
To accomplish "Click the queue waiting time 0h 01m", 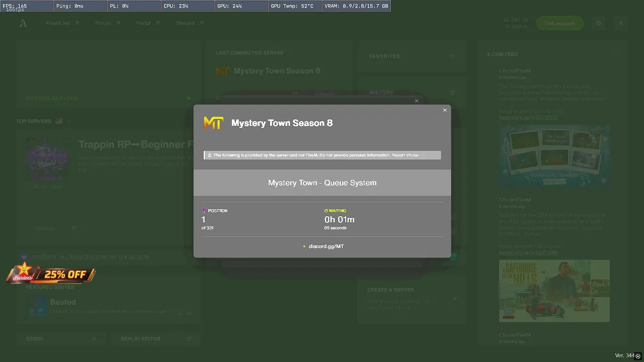I will [x=339, y=220].
